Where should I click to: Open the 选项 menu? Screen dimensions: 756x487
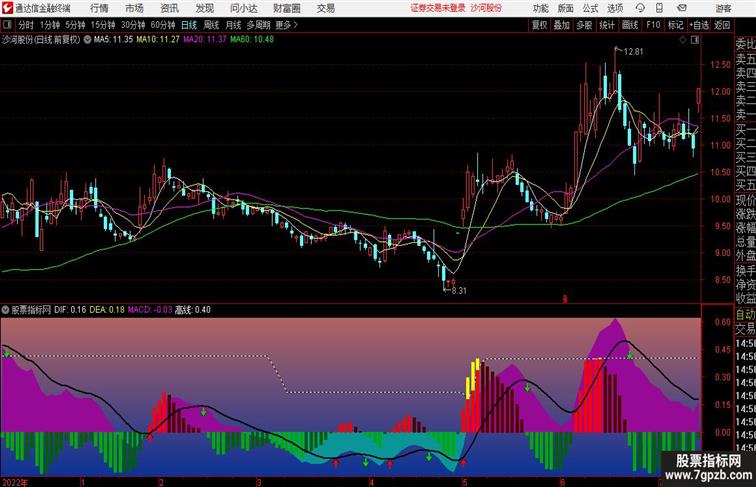point(615,8)
